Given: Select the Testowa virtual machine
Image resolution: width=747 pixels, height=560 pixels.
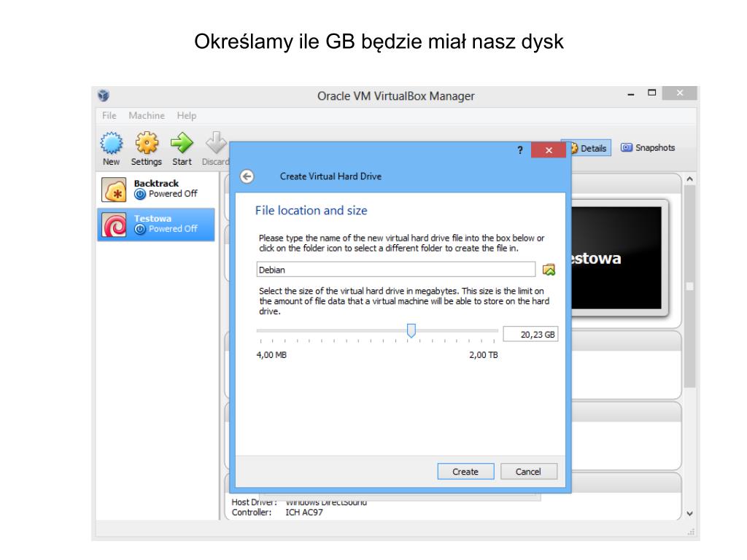Looking at the screenshot, I should 156,225.
